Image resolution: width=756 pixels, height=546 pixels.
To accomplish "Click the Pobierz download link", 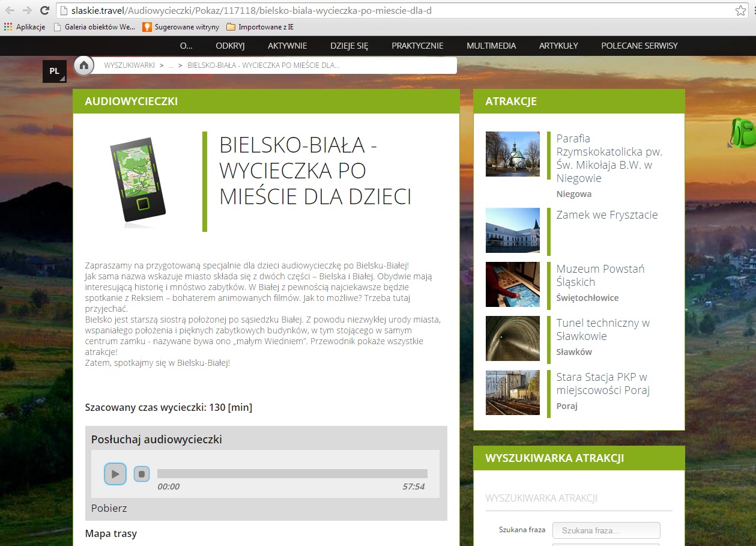I will coord(109,508).
